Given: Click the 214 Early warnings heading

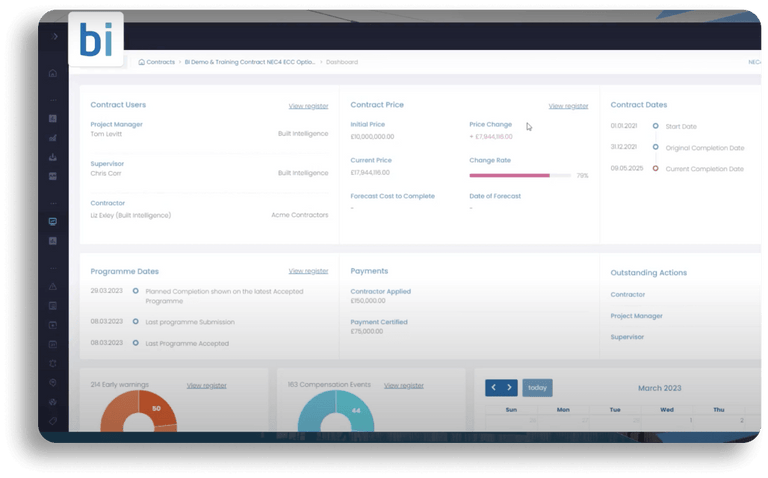Looking at the screenshot, I should pos(120,384).
